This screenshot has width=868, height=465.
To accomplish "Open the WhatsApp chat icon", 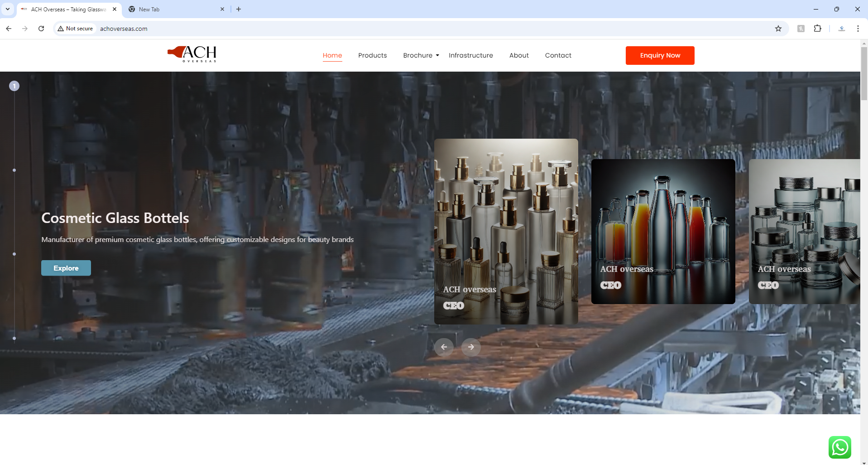I will tap(840, 447).
